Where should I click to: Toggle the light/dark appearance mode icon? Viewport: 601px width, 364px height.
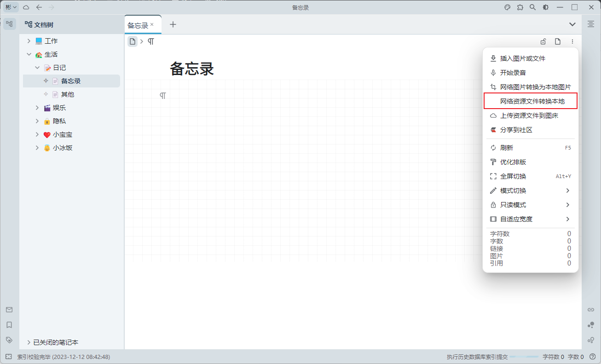pos(545,7)
